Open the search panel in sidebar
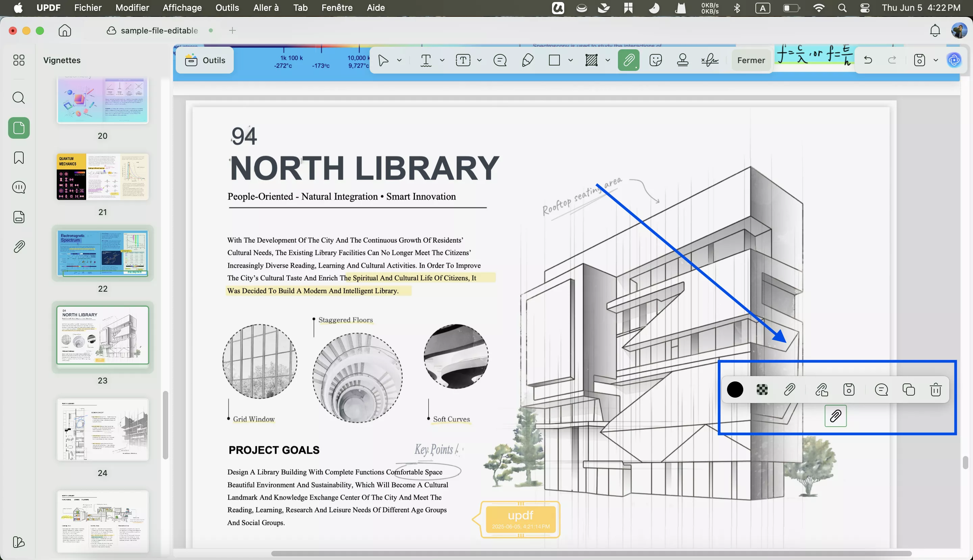The height and width of the screenshot is (560, 973). [x=19, y=98]
